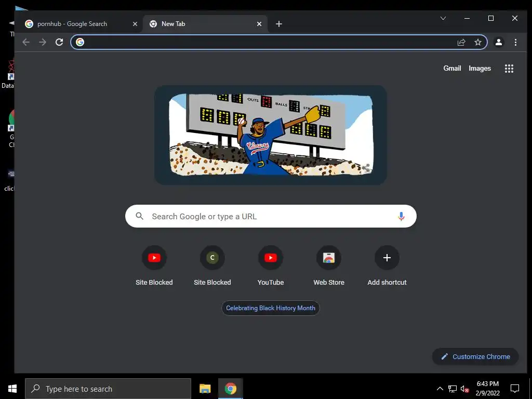Click the taskbar Type here to search box
The width and height of the screenshot is (532, 399).
click(x=108, y=389)
